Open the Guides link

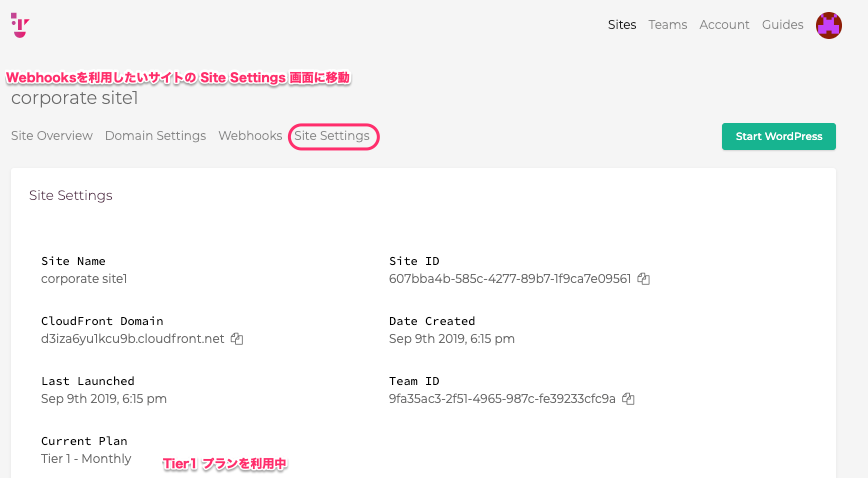click(x=782, y=25)
